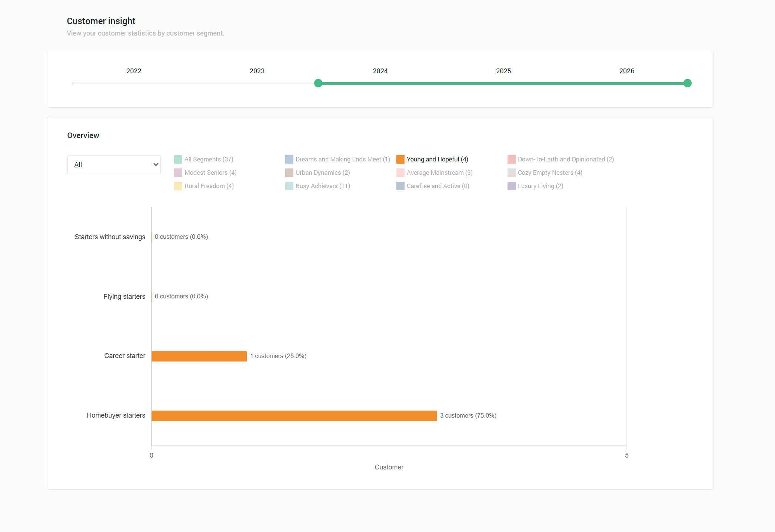Click Busy Achievers color swatch

pyautogui.click(x=289, y=186)
